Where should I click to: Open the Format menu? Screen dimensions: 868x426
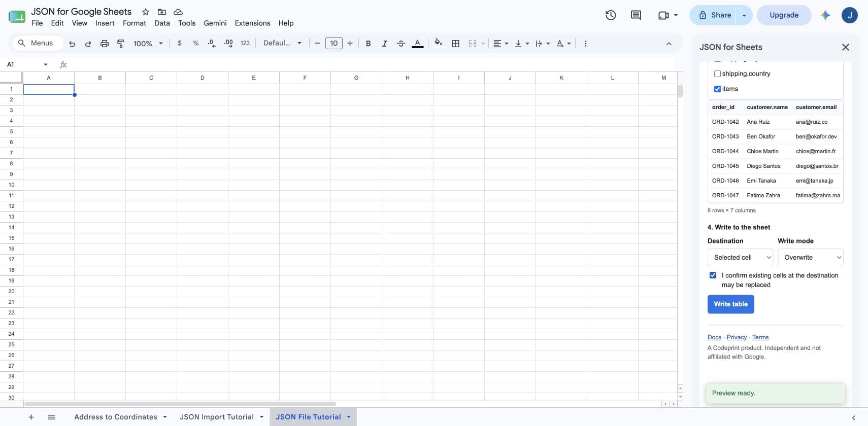coord(135,23)
